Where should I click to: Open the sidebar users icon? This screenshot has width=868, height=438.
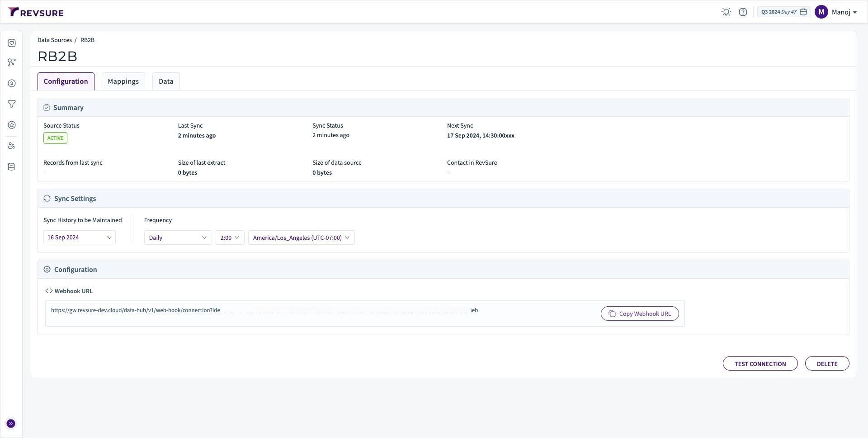coord(12,146)
